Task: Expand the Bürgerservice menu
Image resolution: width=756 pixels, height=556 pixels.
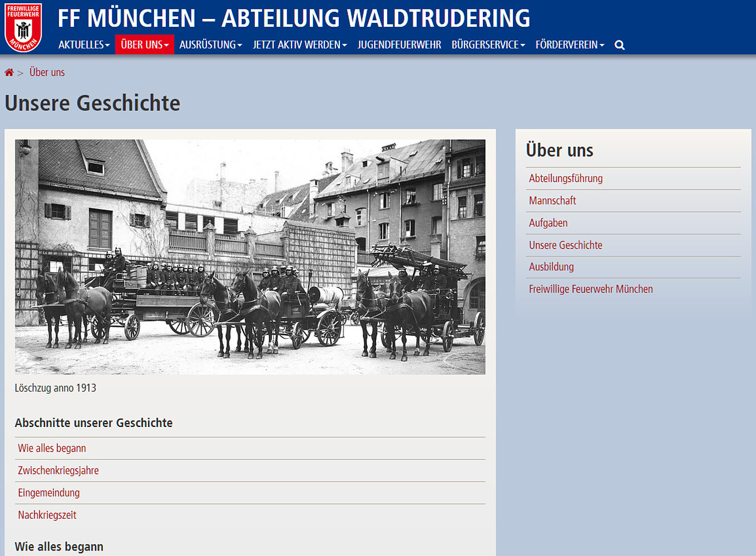Action: point(488,45)
